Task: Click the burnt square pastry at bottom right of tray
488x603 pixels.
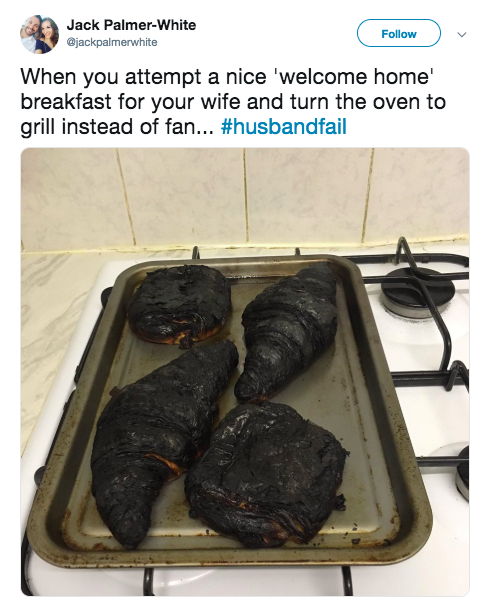Action: (x=265, y=473)
